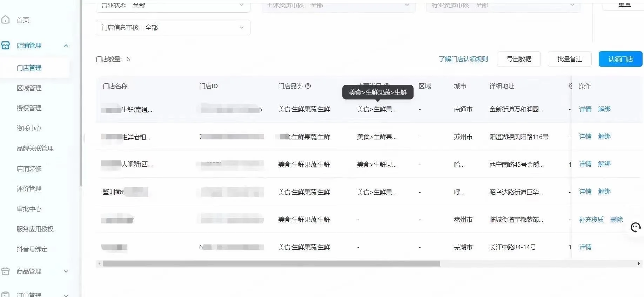Click 解绑 for the 昭乌达路街道 store row
The height and width of the screenshot is (297, 644).
click(604, 192)
